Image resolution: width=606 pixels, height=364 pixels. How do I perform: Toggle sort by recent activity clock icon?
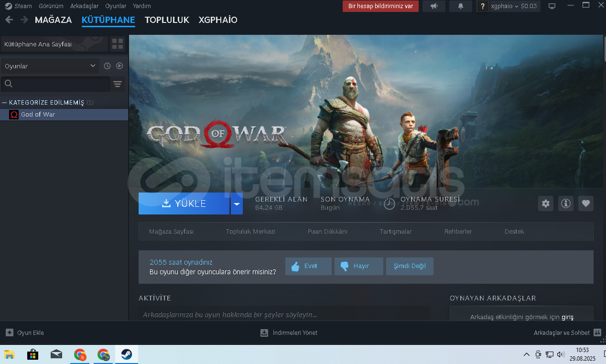(x=107, y=66)
